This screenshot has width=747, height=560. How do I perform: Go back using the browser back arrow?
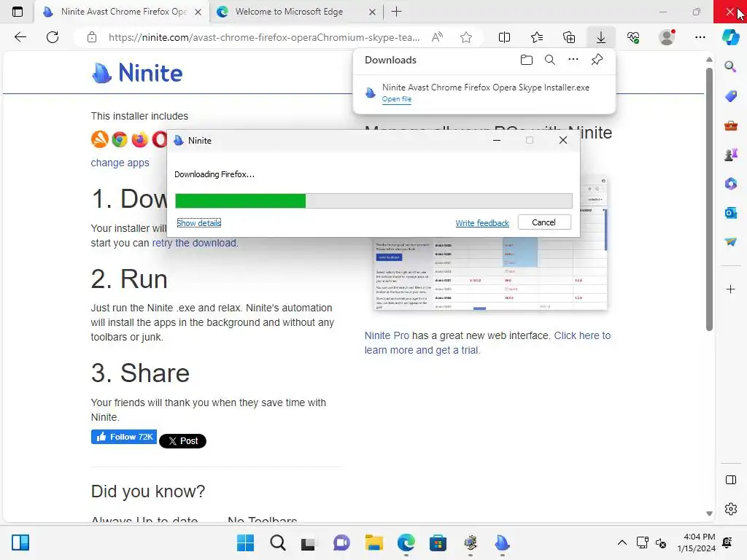(x=20, y=37)
